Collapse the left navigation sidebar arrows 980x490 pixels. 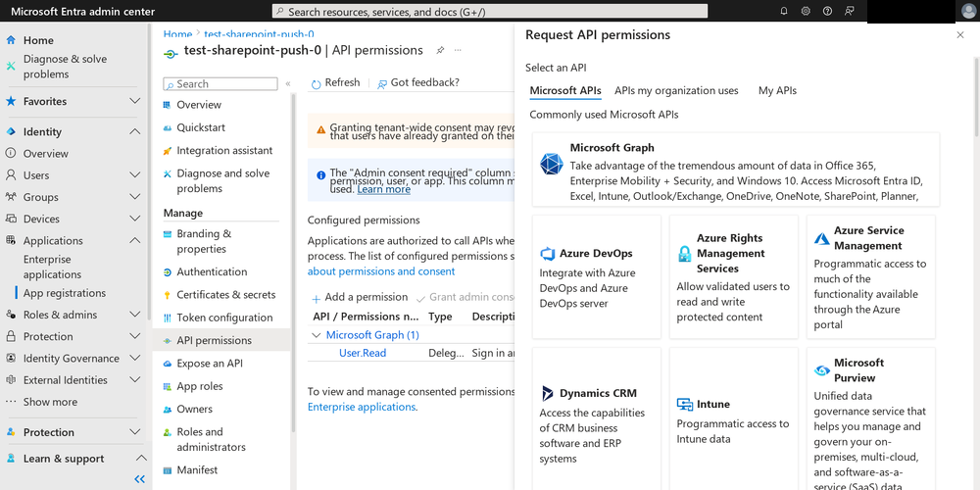(x=140, y=479)
